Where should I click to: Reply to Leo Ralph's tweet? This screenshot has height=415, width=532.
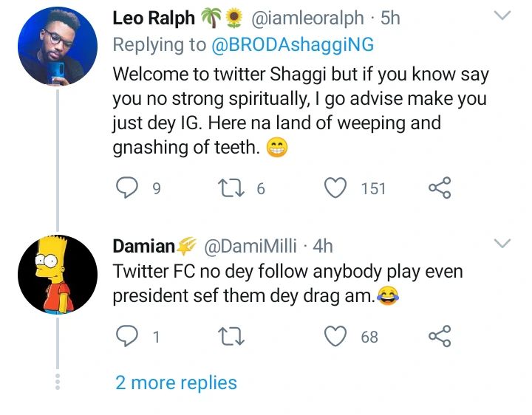(128, 188)
